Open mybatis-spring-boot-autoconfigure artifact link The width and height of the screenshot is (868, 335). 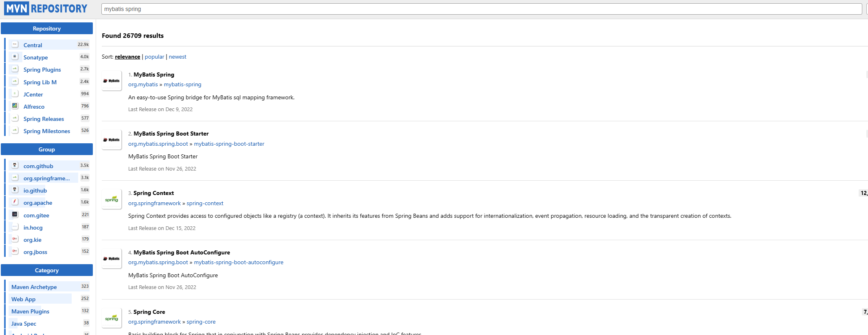[239, 263]
